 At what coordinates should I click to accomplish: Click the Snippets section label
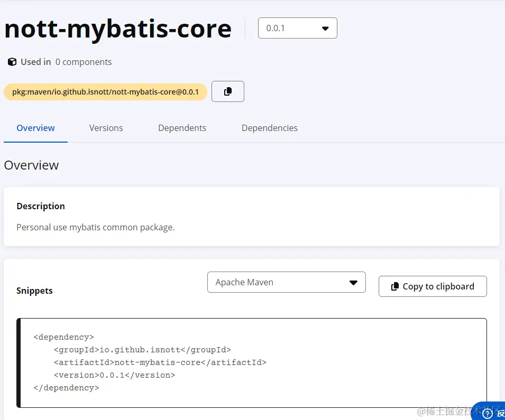(x=34, y=291)
